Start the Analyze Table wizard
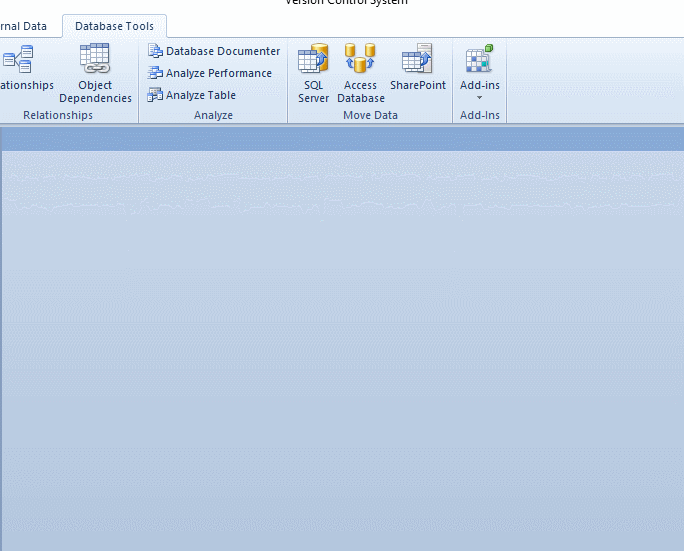 pos(192,95)
